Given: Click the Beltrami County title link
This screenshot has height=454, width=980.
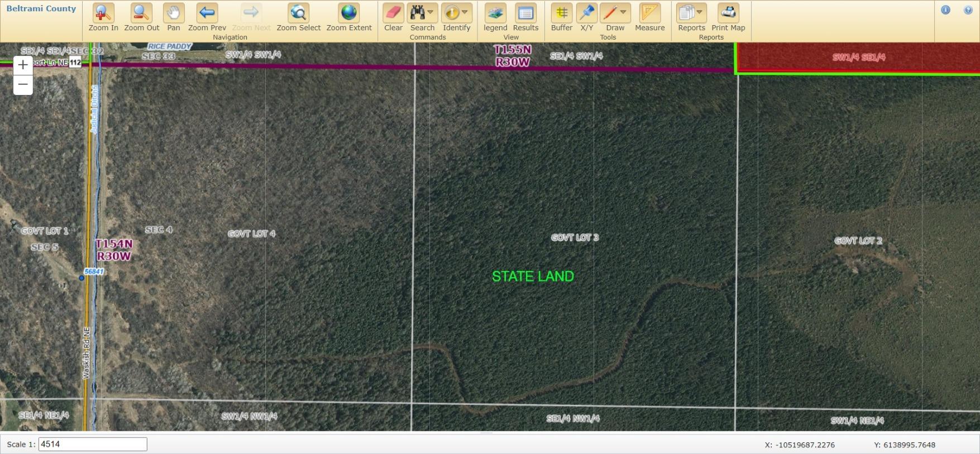Looking at the screenshot, I should (41, 8).
